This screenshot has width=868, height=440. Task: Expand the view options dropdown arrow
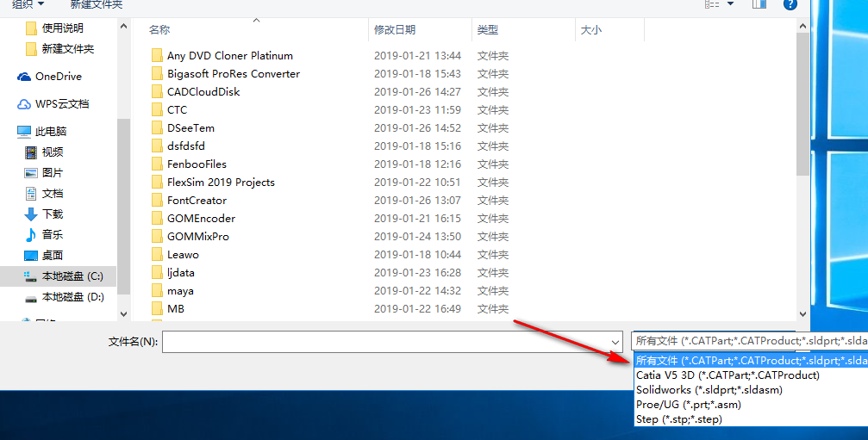tap(731, 4)
